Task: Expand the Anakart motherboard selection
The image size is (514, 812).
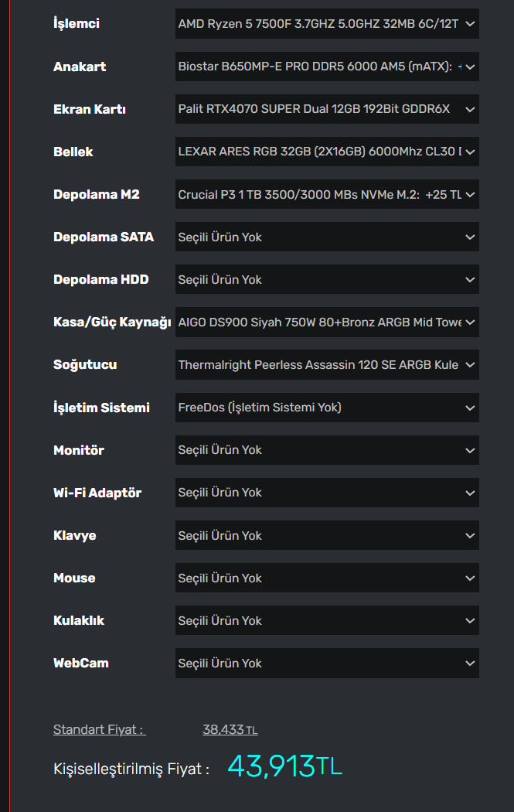Action: (x=327, y=67)
